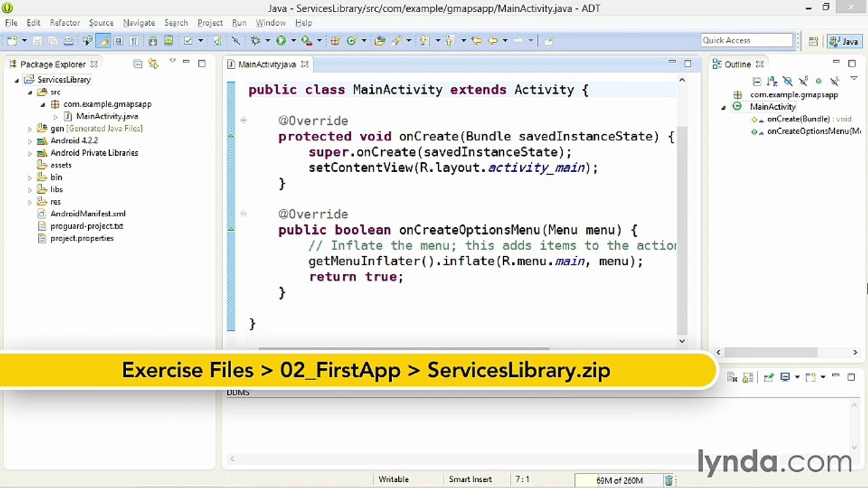This screenshot has height=488, width=868.
Task: Toggle Mark Occurrences highlighter in toolbar
Action: 103,41
